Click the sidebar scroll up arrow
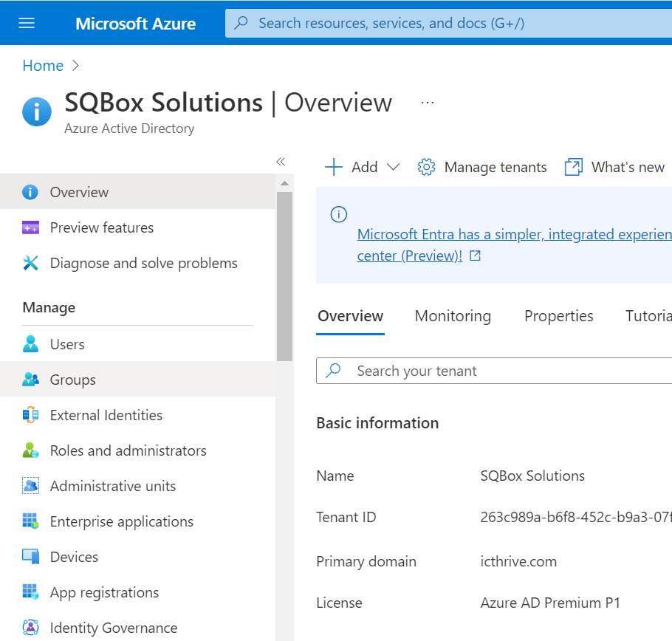Screen dimensions: 672x641 pyautogui.click(x=284, y=183)
